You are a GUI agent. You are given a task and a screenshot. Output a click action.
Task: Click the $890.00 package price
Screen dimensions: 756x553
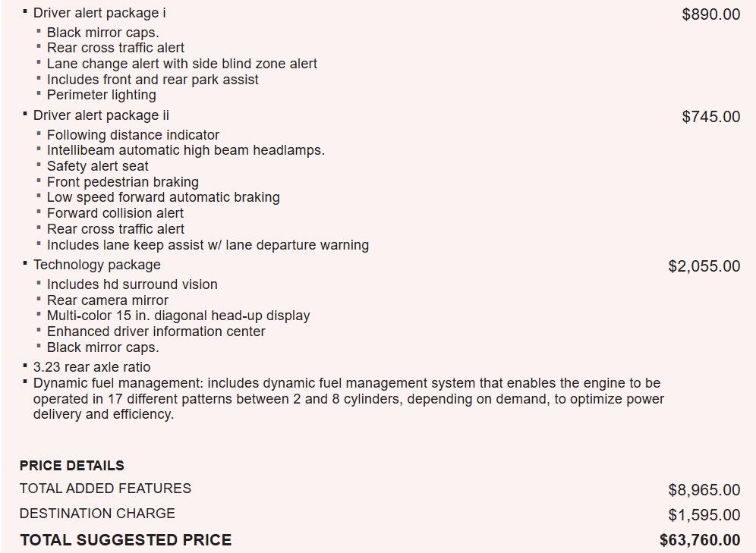[x=710, y=14]
